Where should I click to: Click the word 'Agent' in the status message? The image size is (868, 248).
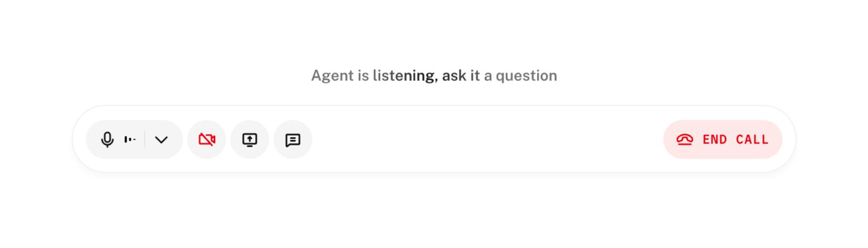tap(332, 75)
